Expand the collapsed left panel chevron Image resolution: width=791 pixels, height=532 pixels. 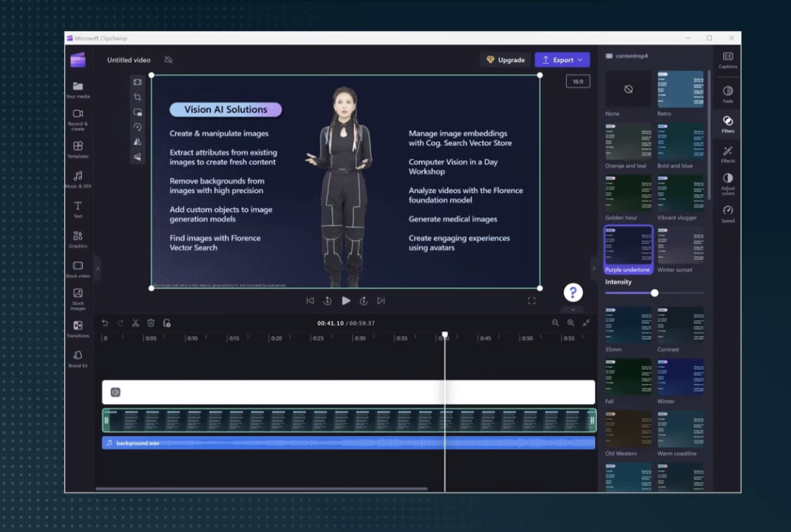97,267
